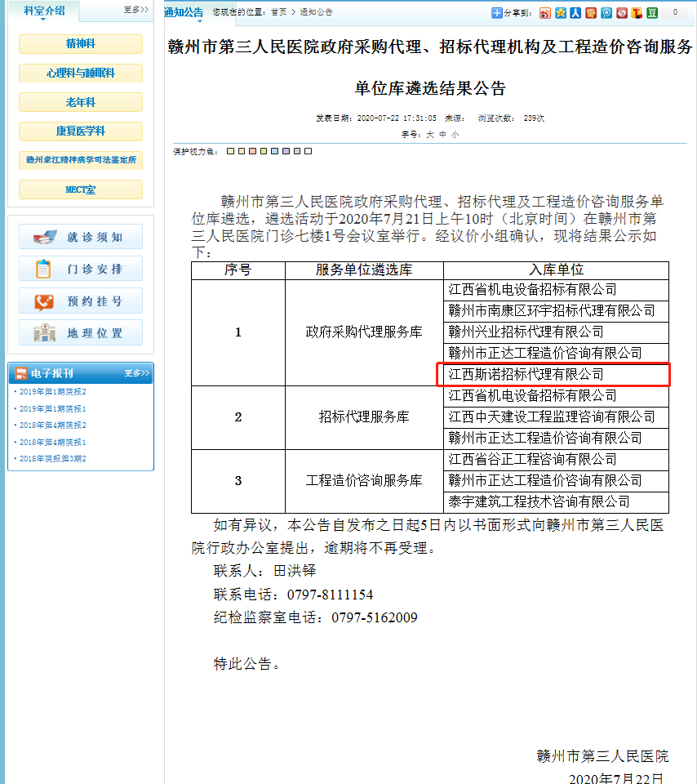Share to Douban green icon
697x784 pixels.
coord(652,13)
